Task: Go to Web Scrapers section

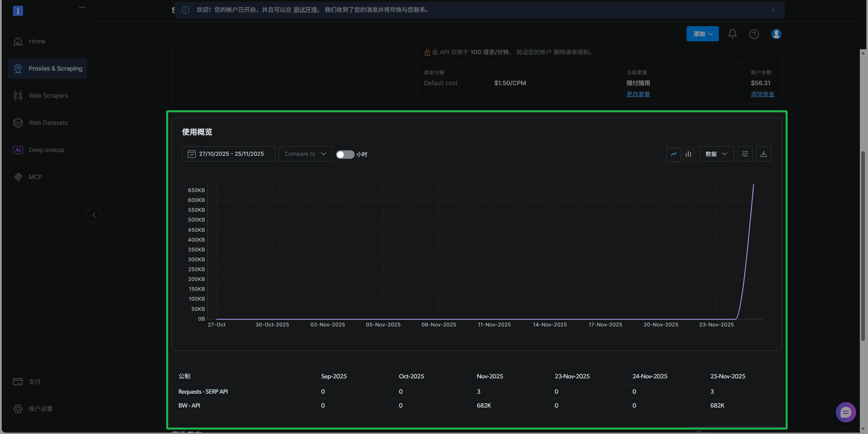Action: [48, 96]
